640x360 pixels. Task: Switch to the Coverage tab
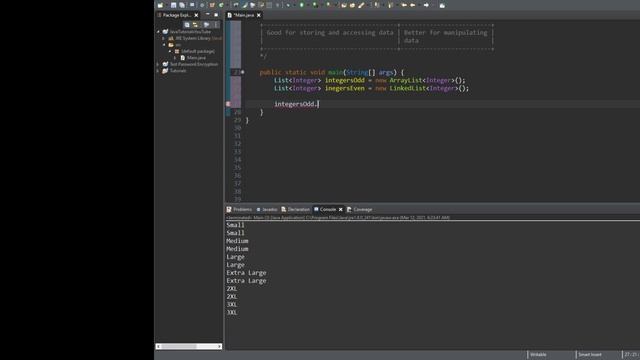[x=360, y=209]
